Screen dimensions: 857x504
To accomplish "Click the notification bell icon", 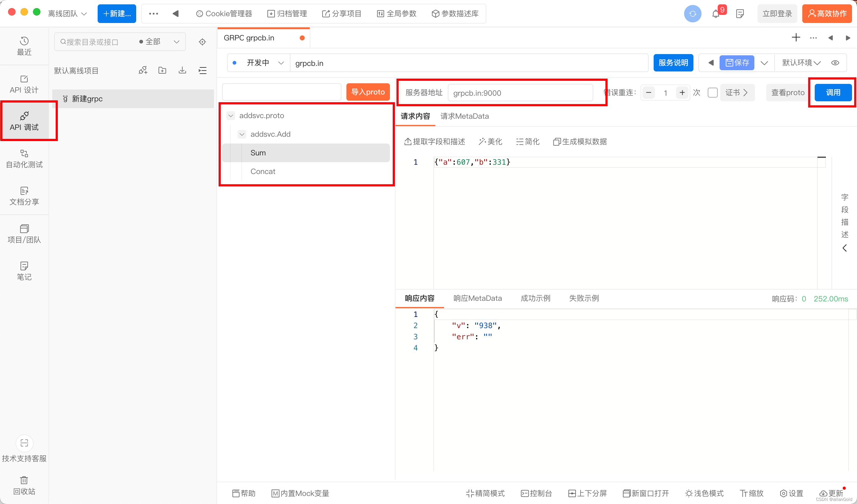I will click(x=716, y=14).
